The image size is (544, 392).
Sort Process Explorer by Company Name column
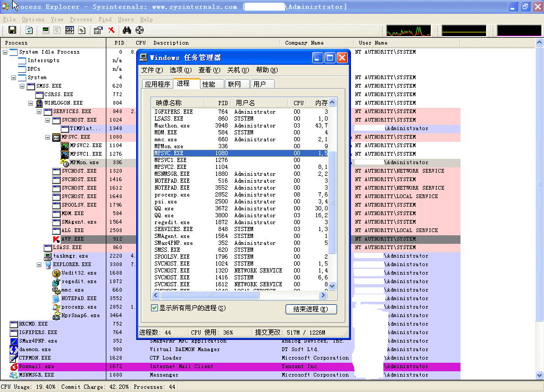click(317, 43)
